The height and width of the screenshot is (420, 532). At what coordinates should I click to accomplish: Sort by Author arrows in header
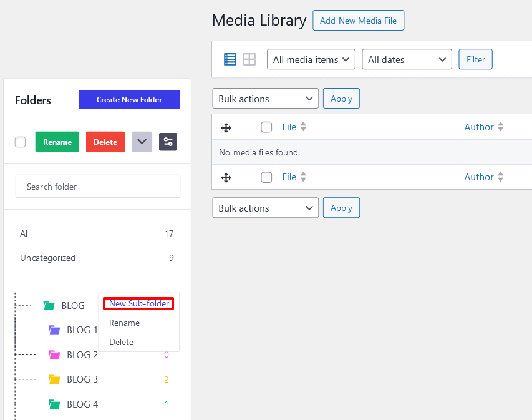click(500, 127)
